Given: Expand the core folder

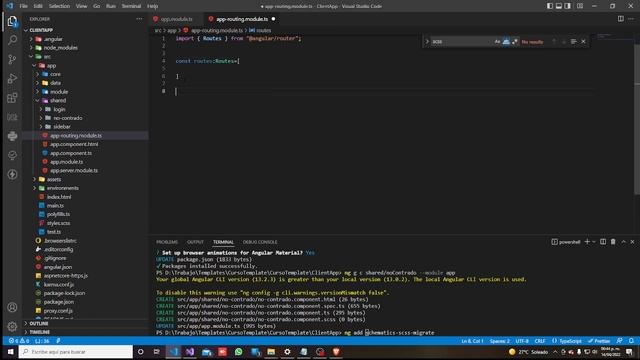Looking at the screenshot, I should pyautogui.click(x=38, y=74).
